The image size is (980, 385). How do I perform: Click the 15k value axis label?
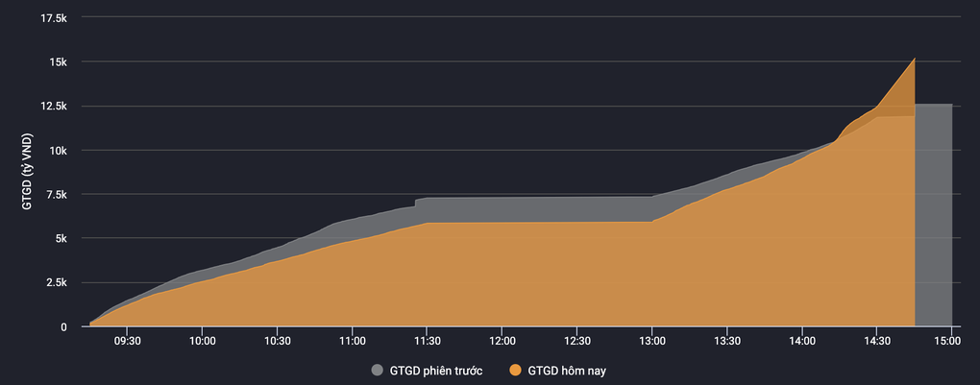(x=58, y=62)
